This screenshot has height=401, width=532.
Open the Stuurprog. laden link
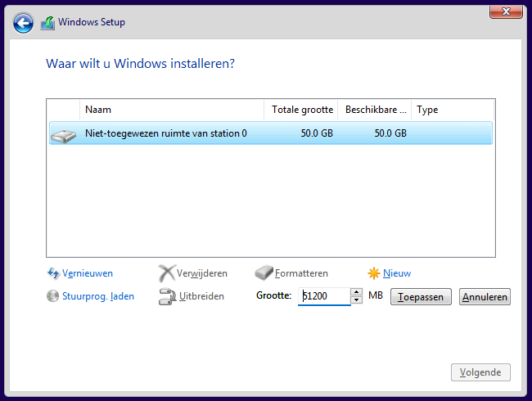(98, 296)
